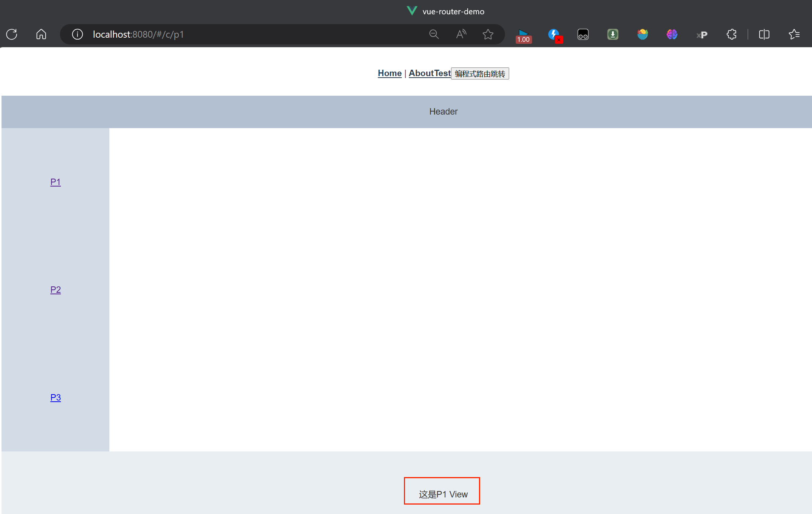Open the AboutTest link
The image size is (812, 514).
tap(430, 73)
